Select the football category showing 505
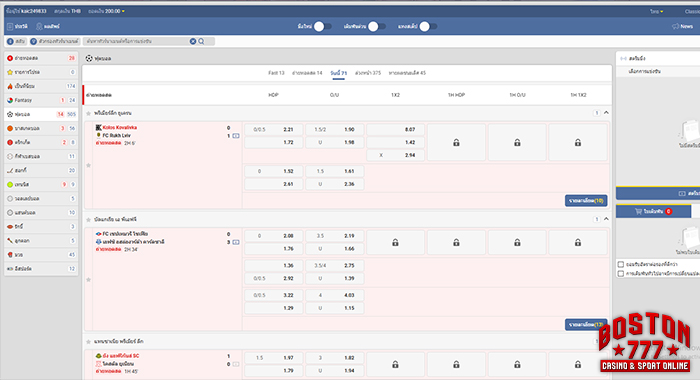This screenshot has width=700, height=380. 41,114
